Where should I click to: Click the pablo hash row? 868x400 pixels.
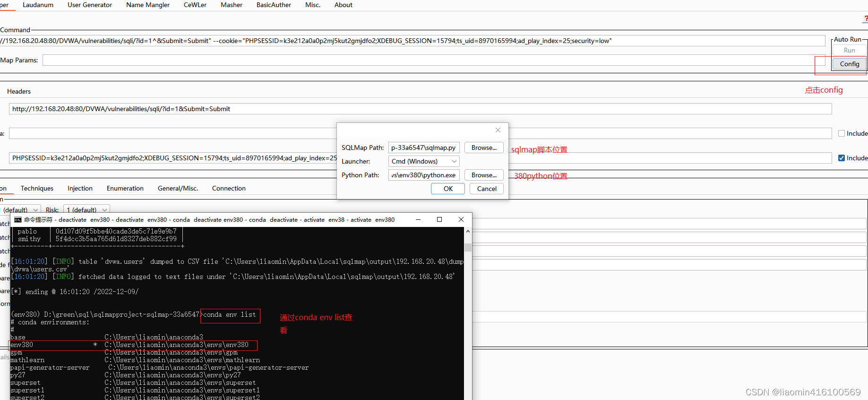(x=97, y=232)
